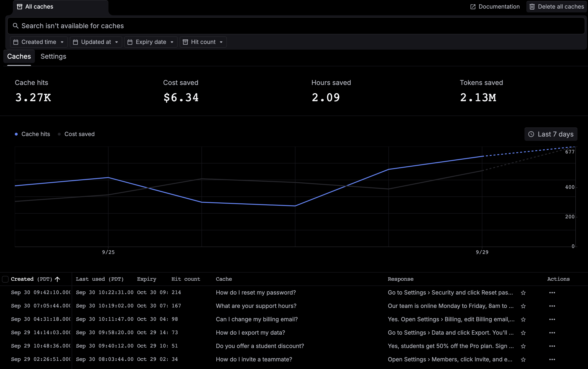Click Delete all caches button

(556, 7)
